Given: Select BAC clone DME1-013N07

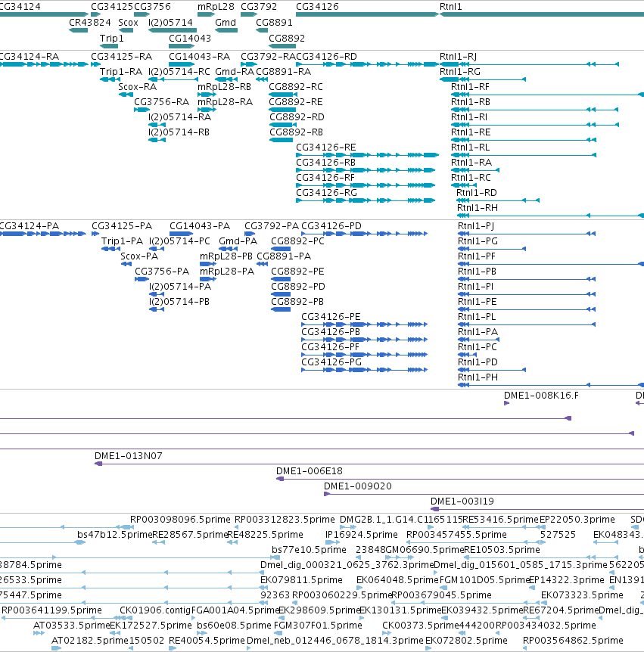Looking at the screenshot, I should point(129,456).
